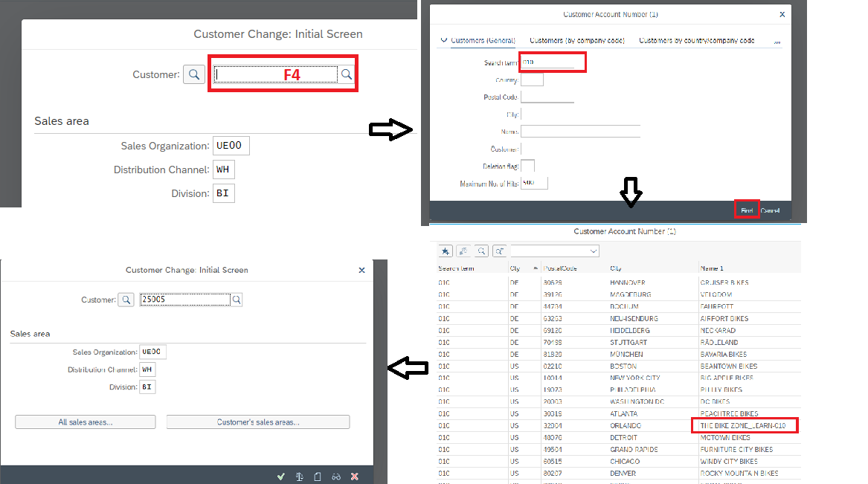The height and width of the screenshot is (484, 868).
Task: Click the Customer's sales areas... button
Action: 258,422
